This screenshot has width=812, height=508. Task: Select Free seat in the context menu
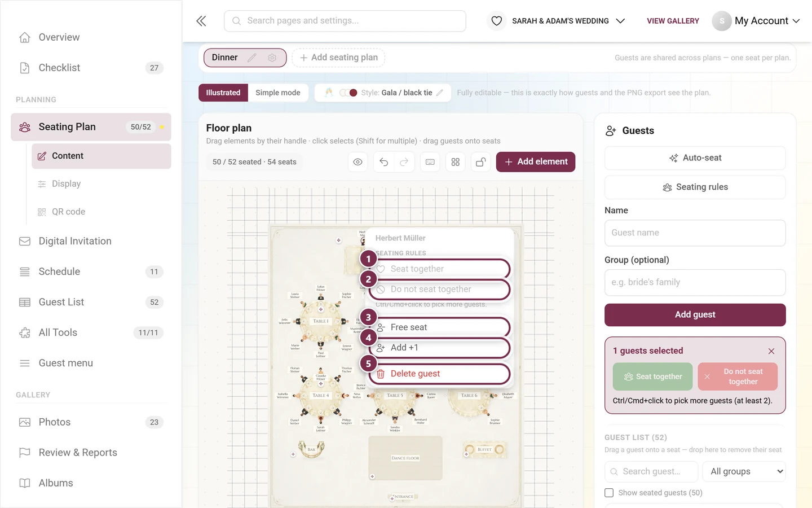point(440,327)
